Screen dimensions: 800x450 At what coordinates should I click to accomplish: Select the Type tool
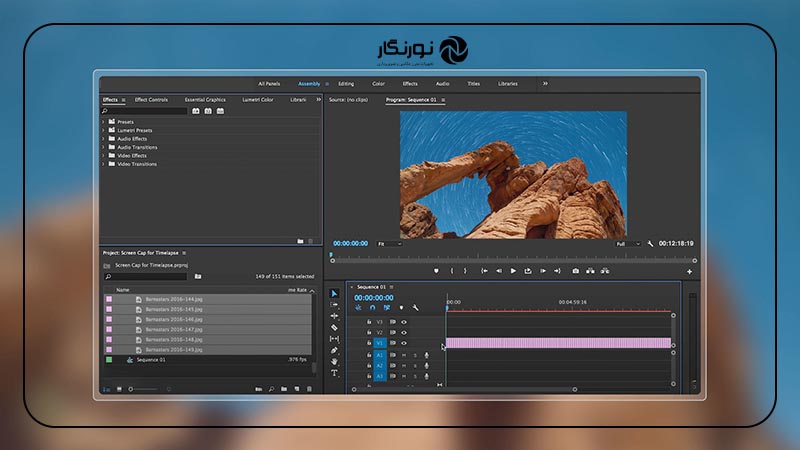(334, 373)
